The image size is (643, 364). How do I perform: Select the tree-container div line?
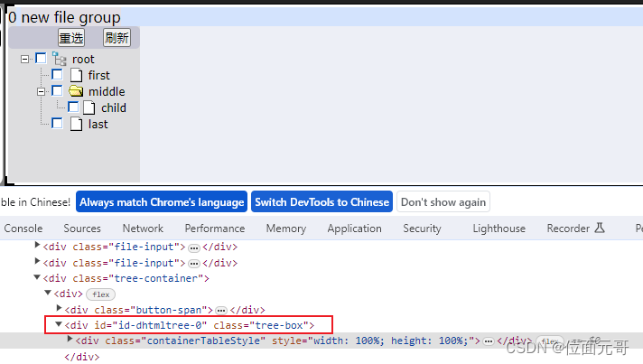click(x=126, y=279)
